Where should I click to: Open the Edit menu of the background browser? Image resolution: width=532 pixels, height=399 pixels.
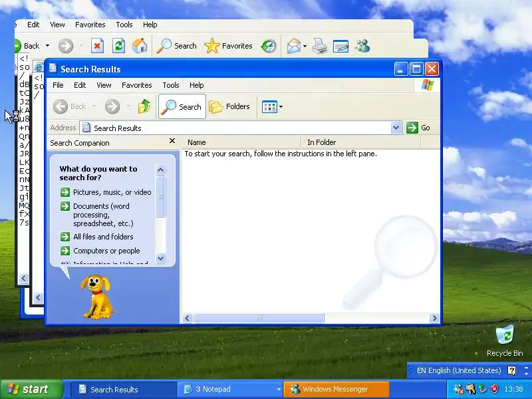(33, 25)
